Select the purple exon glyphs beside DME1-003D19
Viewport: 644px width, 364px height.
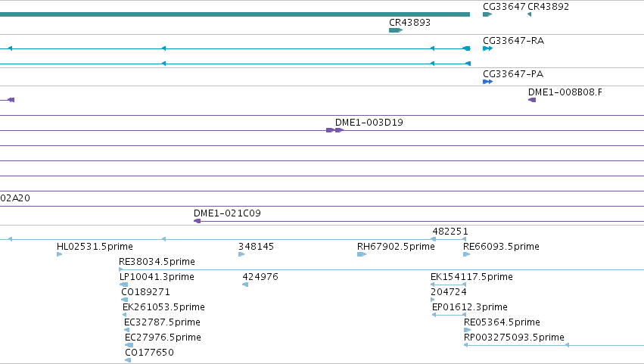(x=334, y=130)
